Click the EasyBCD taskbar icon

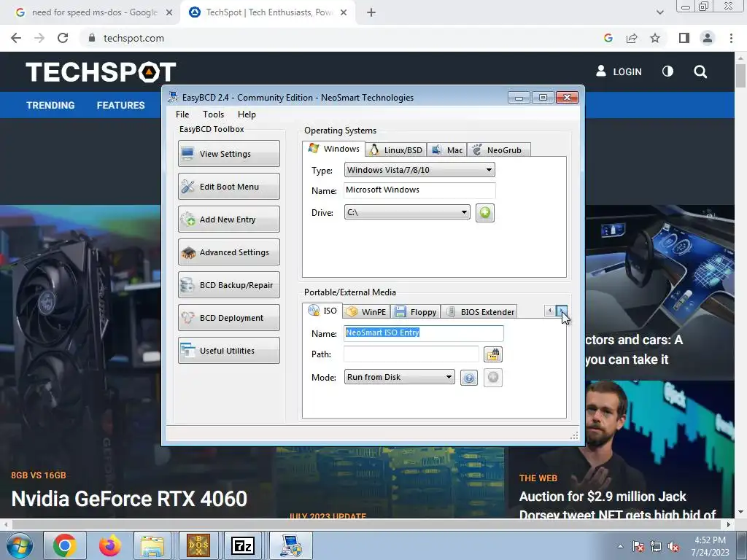pos(291,545)
